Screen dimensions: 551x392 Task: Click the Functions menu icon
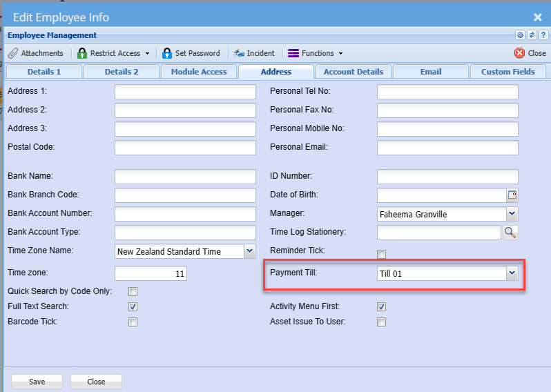click(x=293, y=53)
